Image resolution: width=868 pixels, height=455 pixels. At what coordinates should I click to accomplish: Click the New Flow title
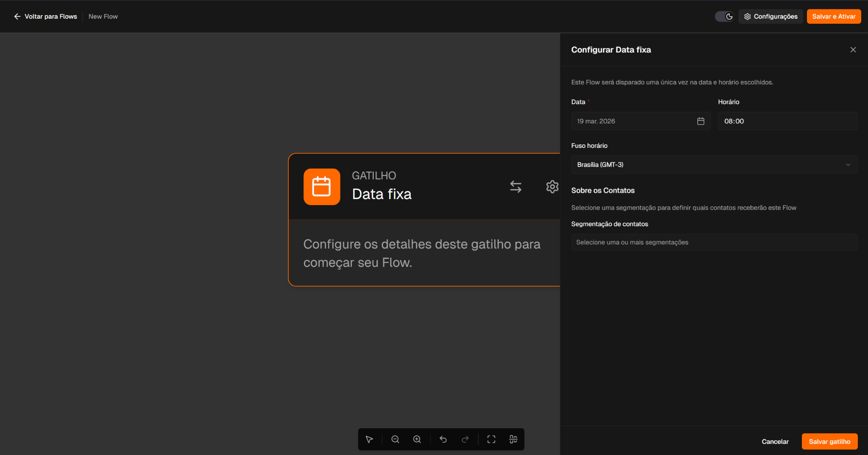point(103,17)
